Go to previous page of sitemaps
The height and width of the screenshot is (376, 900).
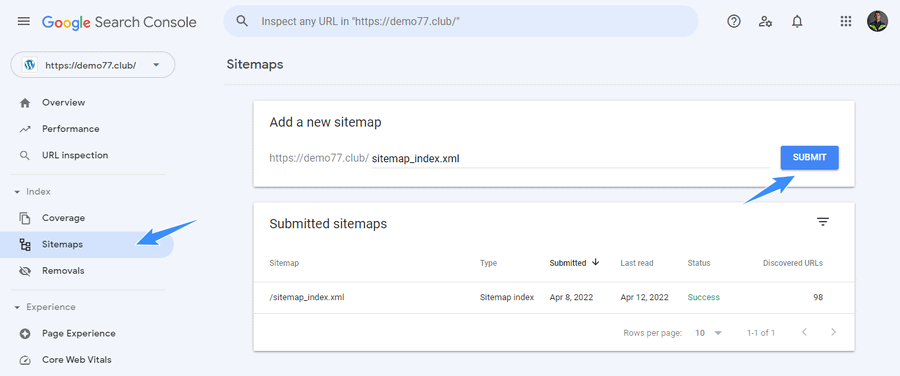[x=804, y=332]
